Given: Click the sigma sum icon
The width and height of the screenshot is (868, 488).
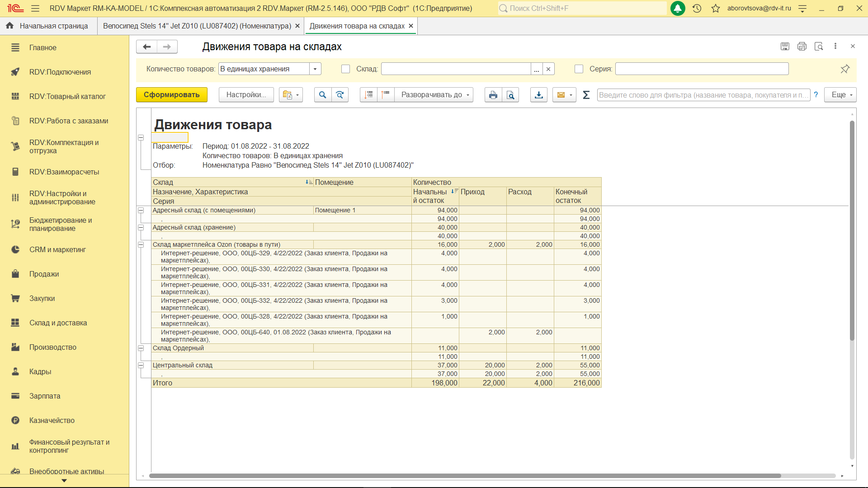Looking at the screenshot, I should point(586,95).
